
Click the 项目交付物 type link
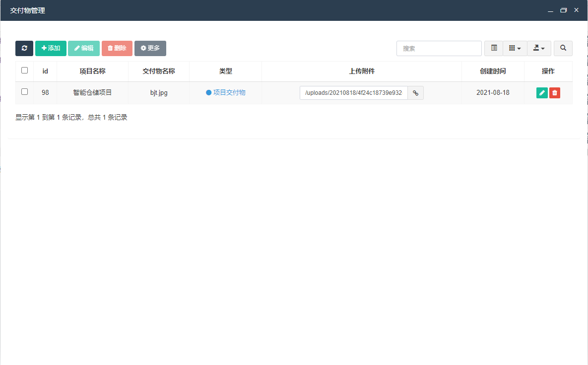[x=229, y=92]
